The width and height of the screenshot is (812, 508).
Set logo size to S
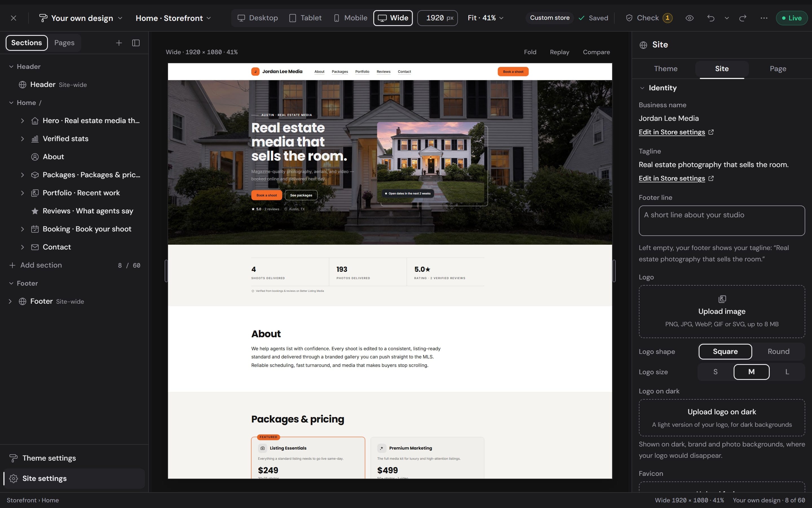[715, 372]
